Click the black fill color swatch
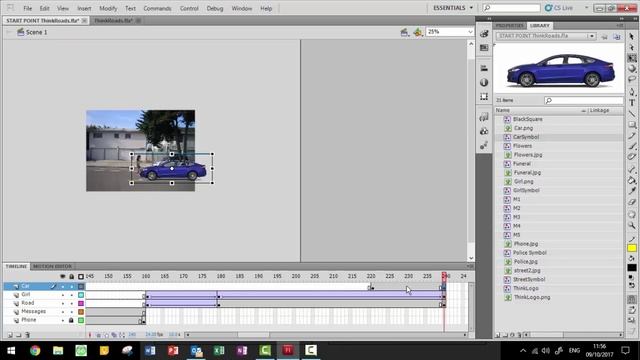Viewport: 640px width, 360px height. [632, 268]
